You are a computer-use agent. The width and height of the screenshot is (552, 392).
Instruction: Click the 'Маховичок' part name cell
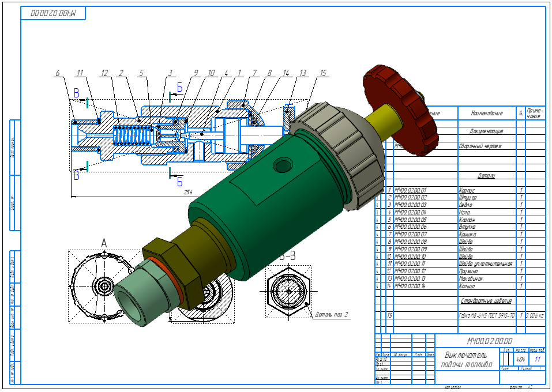[x=471, y=278]
